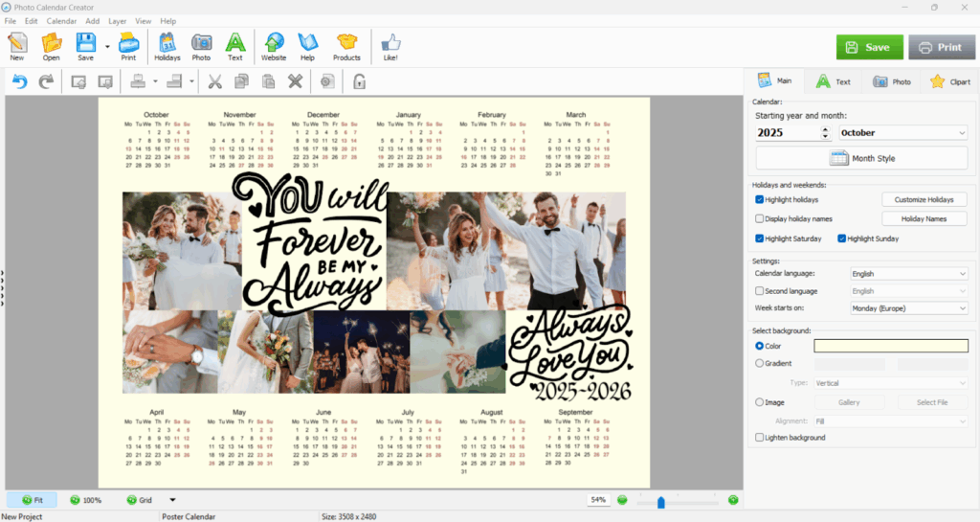Uncheck Highlight holidays checkbox
Screen dimensions: 980x522
[x=760, y=199]
